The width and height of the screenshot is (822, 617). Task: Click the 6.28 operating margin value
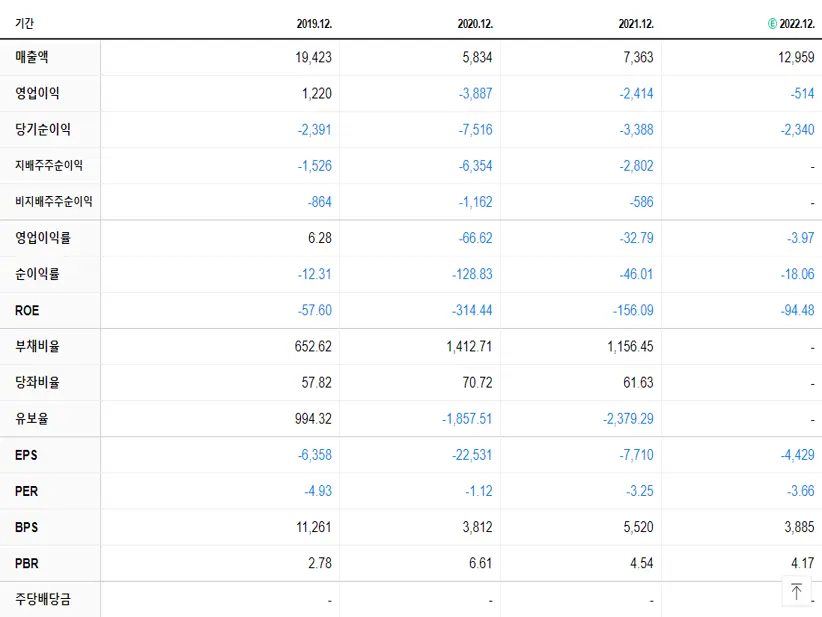tap(320, 238)
